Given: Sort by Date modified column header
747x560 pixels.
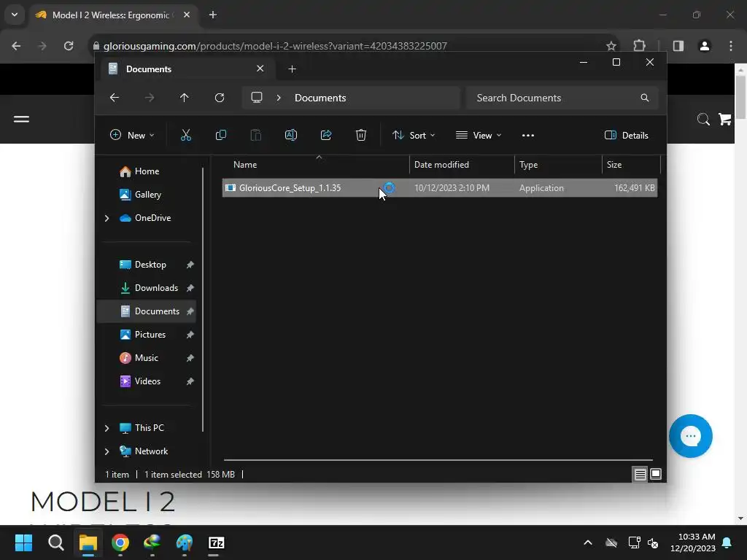Looking at the screenshot, I should (x=462, y=165).
